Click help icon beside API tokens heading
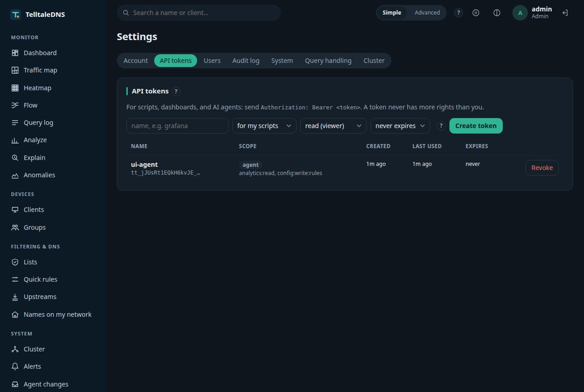Image resolution: width=584 pixels, height=392 pixels. coord(176,92)
